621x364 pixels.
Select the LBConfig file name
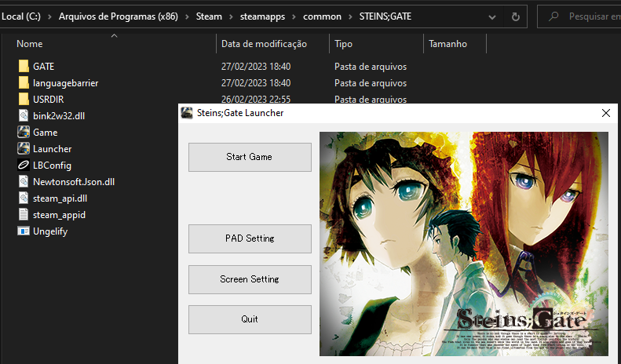[x=53, y=166]
